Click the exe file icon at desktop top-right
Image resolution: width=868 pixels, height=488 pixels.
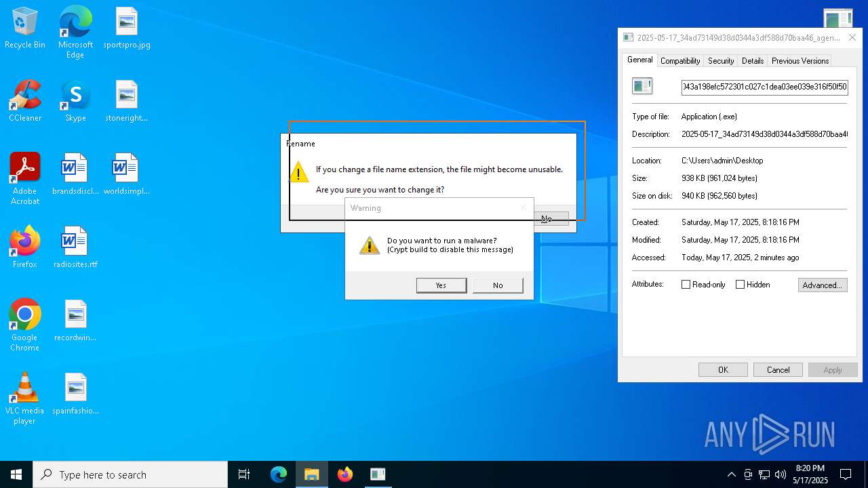pos(838,18)
